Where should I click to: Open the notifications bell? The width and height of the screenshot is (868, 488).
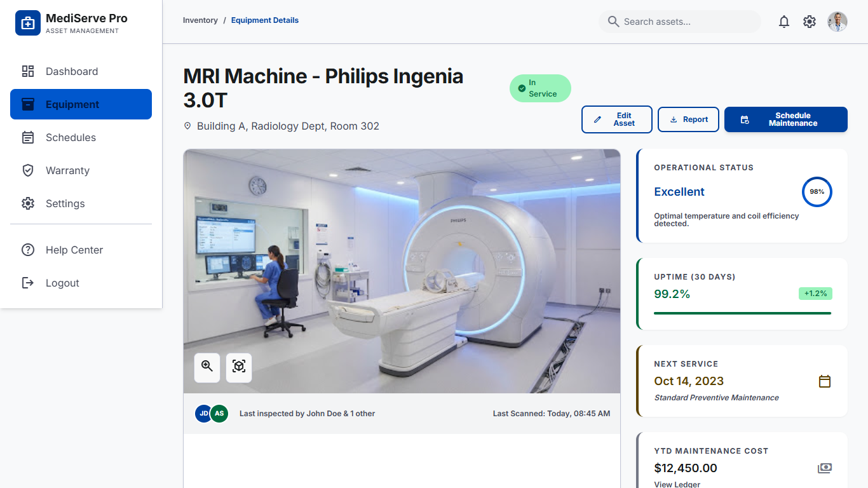(784, 22)
